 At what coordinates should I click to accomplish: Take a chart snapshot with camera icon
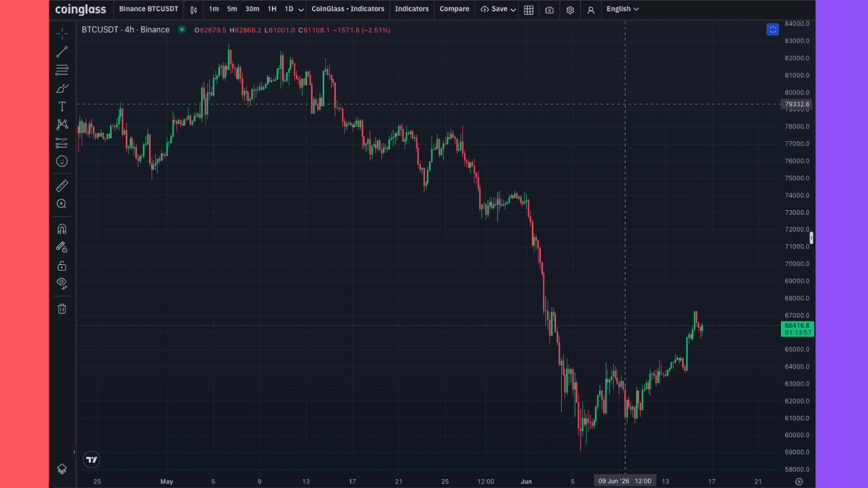[x=549, y=10]
